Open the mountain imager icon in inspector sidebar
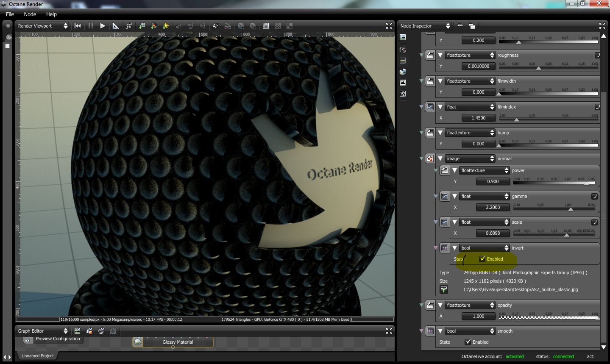 coord(403,83)
